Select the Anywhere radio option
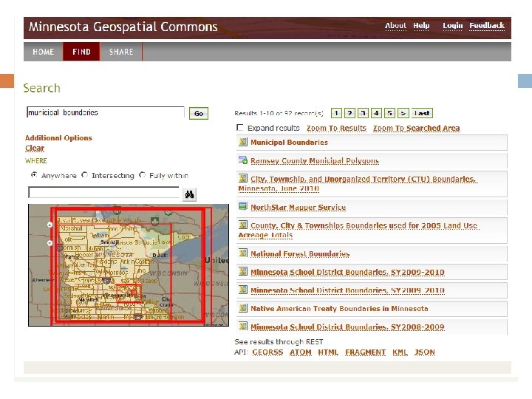 34,174
